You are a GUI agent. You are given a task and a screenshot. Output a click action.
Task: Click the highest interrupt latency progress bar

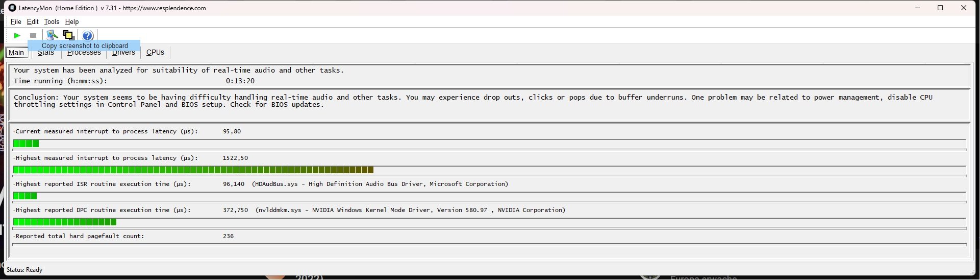pos(490,170)
